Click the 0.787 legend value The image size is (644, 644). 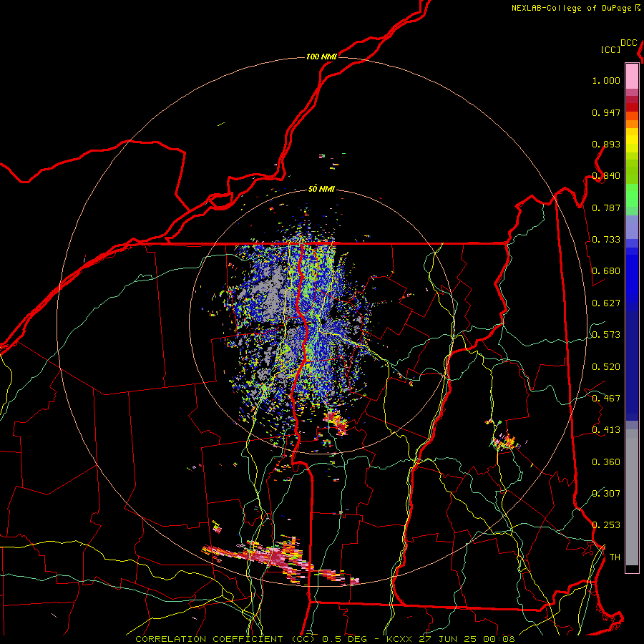click(x=606, y=208)
